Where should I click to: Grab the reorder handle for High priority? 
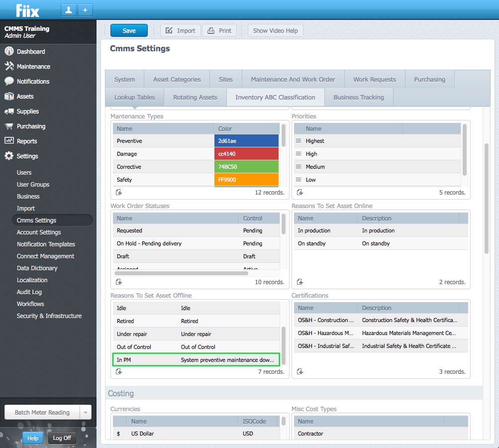coord(299,153)
